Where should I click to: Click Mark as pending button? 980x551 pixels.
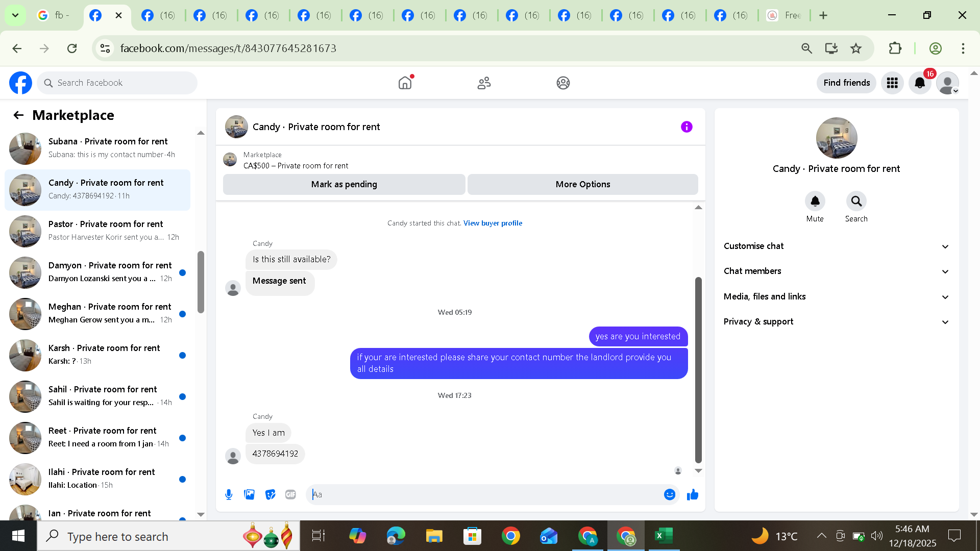click(344, 185)
